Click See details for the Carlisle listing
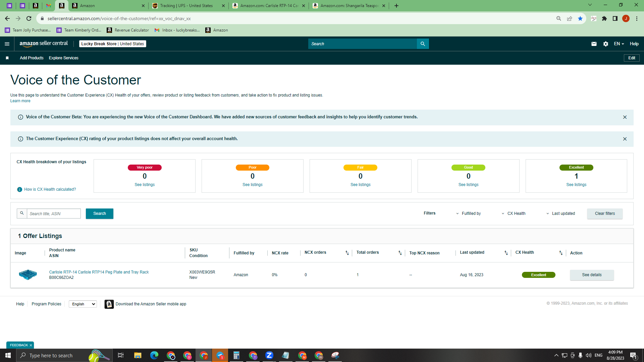 [592, 275]
